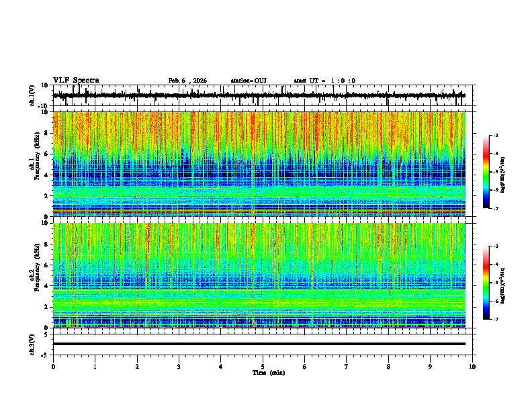Click the time axis tick label "7"

pos(347,367)
